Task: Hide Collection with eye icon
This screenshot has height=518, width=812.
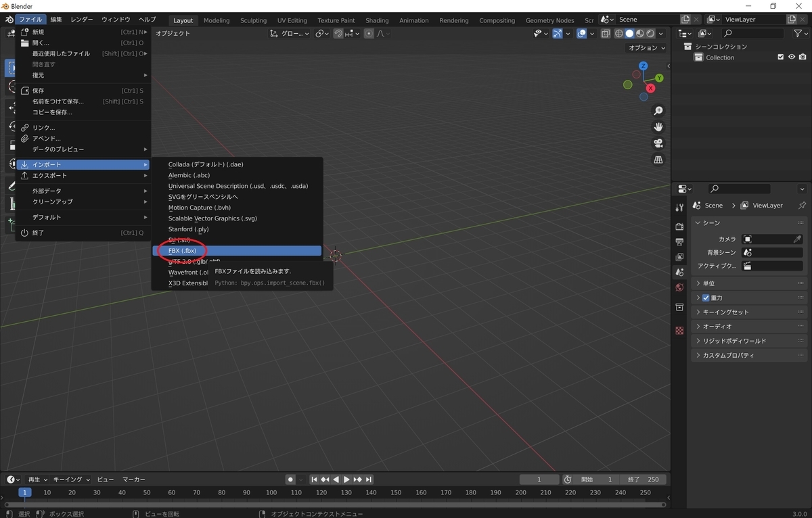Action: pyautogui.click(x=791, y=57)
